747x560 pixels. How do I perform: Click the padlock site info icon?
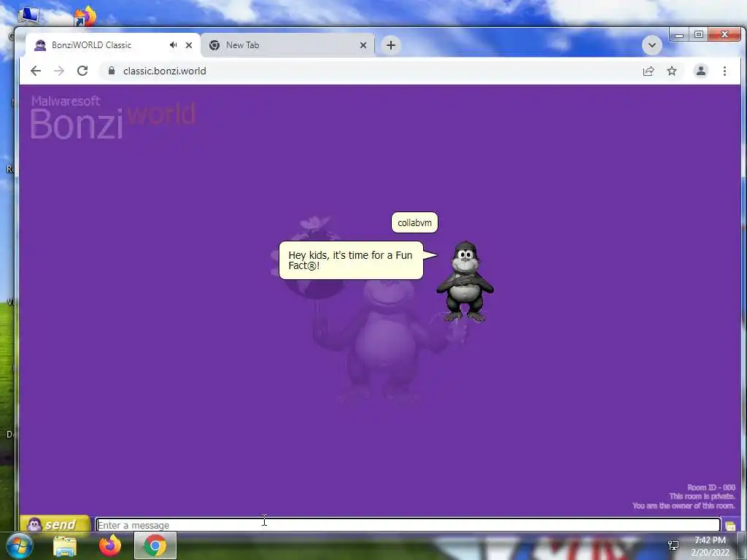pyautogui.click(x=112, y=71)
